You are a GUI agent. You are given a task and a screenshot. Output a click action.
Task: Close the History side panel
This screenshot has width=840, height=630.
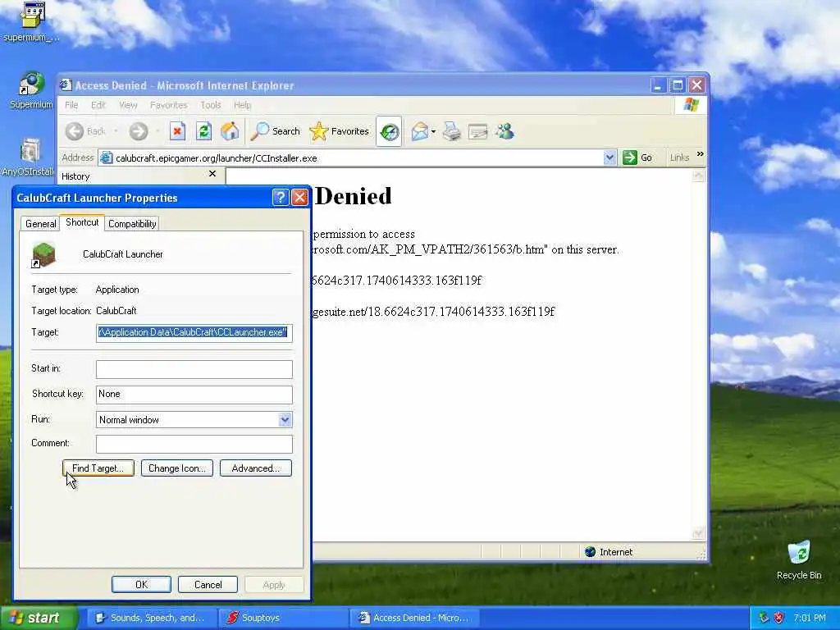point(212,174)
